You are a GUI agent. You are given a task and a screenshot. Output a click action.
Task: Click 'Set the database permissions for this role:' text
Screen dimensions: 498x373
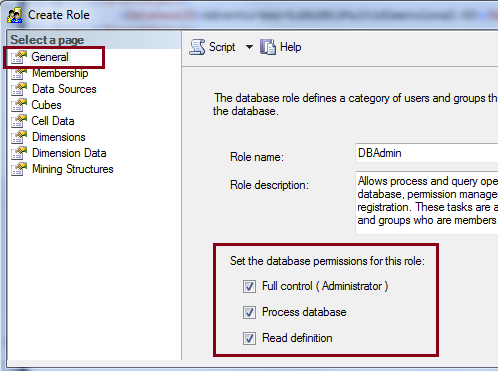click(327, 261)
